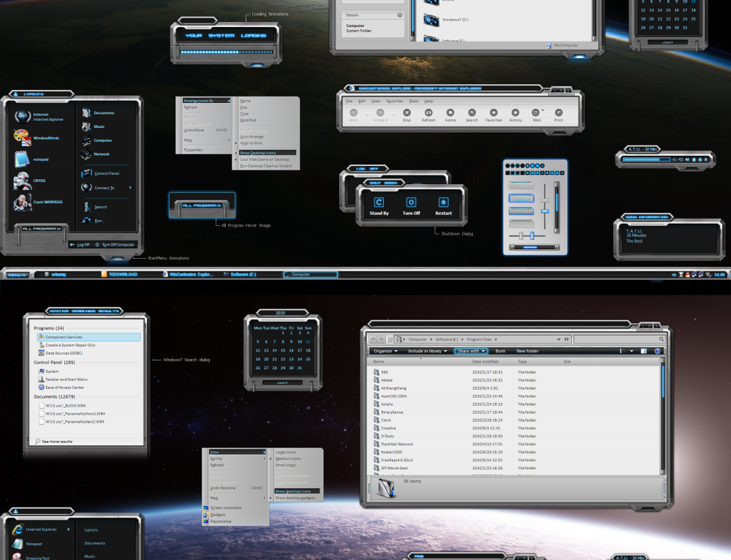
Task: Open Control Panel from the start menu
Action: pos(106,173)
